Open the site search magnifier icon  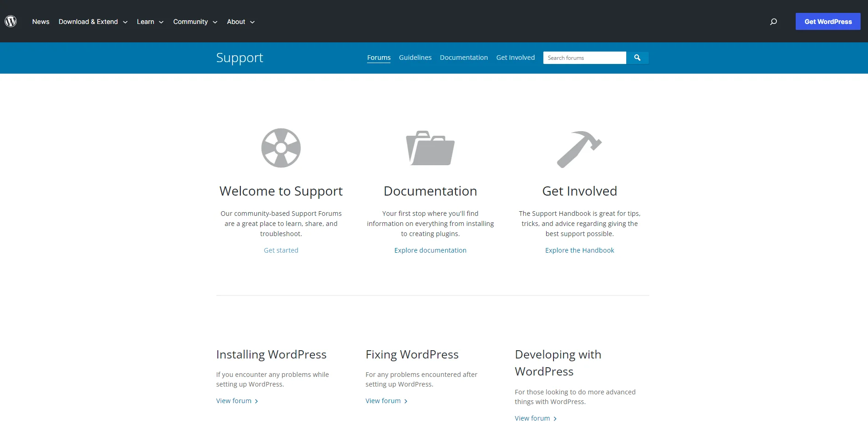pyautogui.click(x=774, y=22)
